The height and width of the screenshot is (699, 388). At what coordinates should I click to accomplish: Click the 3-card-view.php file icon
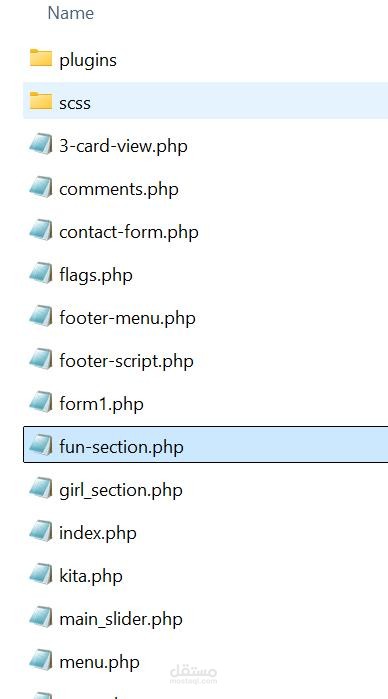[x=41, y=144]
